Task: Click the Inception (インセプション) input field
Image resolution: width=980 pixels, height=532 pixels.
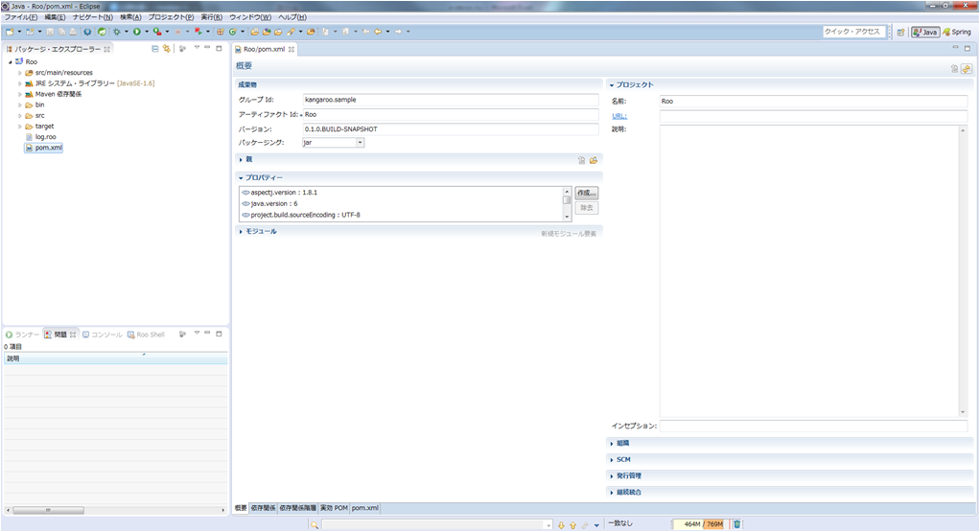Action: 813,426
